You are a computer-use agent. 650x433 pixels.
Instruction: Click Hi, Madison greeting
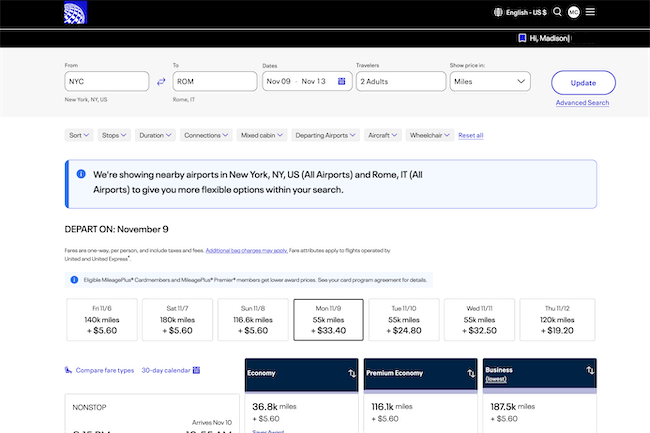pyautogui.click(x=550, y=38)
